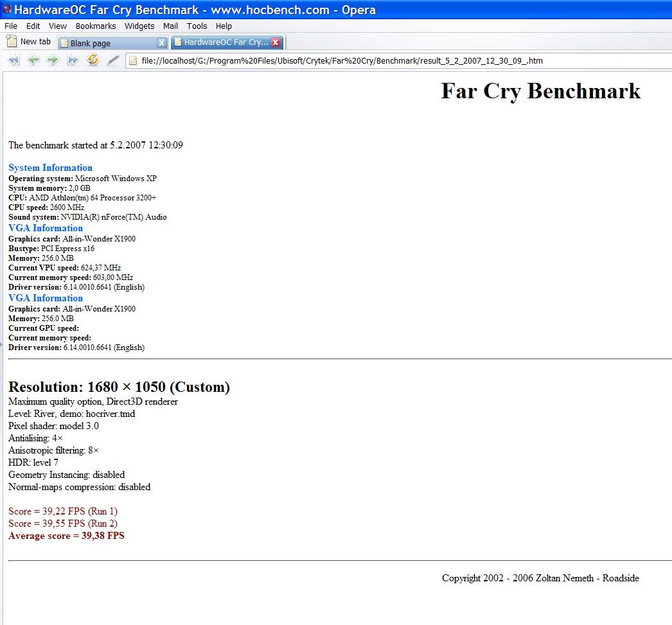Click the Far Cry Benchmark page heading
Image resolution: width=672 pixels, height=625 pixels.
click(540, 91)
